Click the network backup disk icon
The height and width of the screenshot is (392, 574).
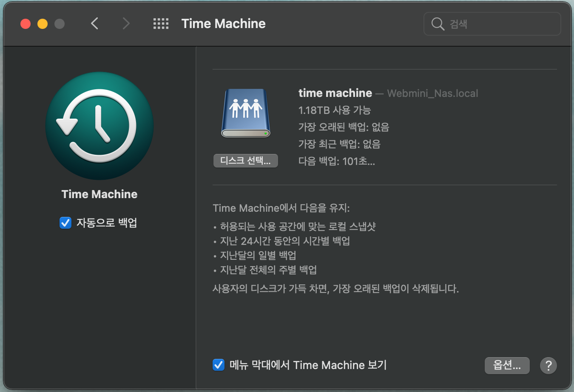[246, 113]
